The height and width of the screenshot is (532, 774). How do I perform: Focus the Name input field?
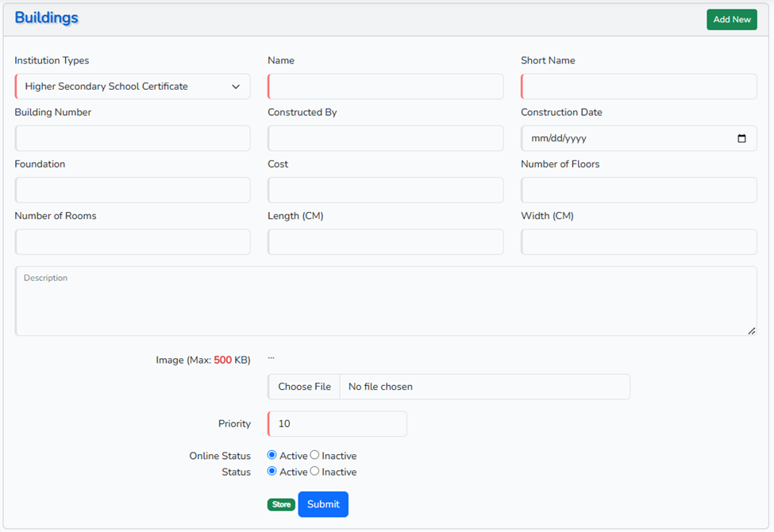[x=386, y=87]
